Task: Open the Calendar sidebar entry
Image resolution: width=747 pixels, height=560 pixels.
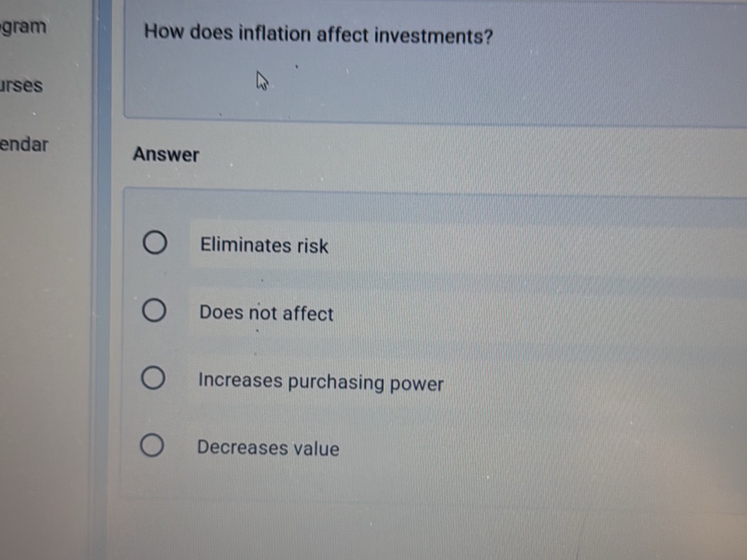Action: [x=25, y=144]
